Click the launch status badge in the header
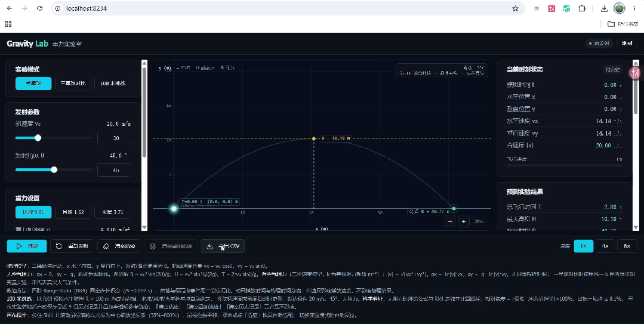 pos(599,44)
